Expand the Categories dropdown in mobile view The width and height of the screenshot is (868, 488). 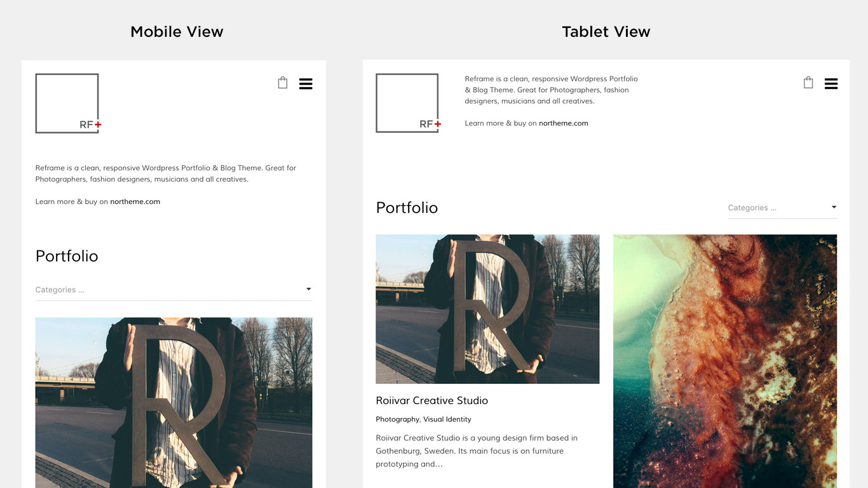(173, 290)
